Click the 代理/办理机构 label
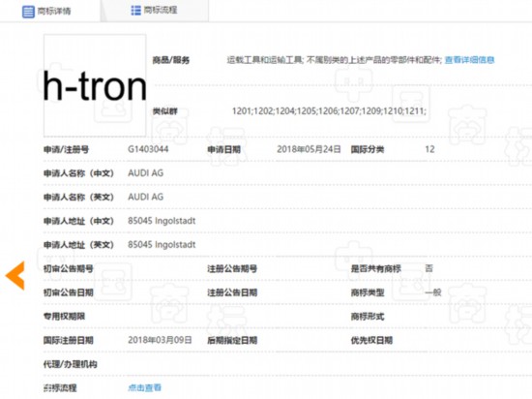Image resolution: width=532 pixels, height=399 pixels. pyautogui.click(x=71, y=364)
